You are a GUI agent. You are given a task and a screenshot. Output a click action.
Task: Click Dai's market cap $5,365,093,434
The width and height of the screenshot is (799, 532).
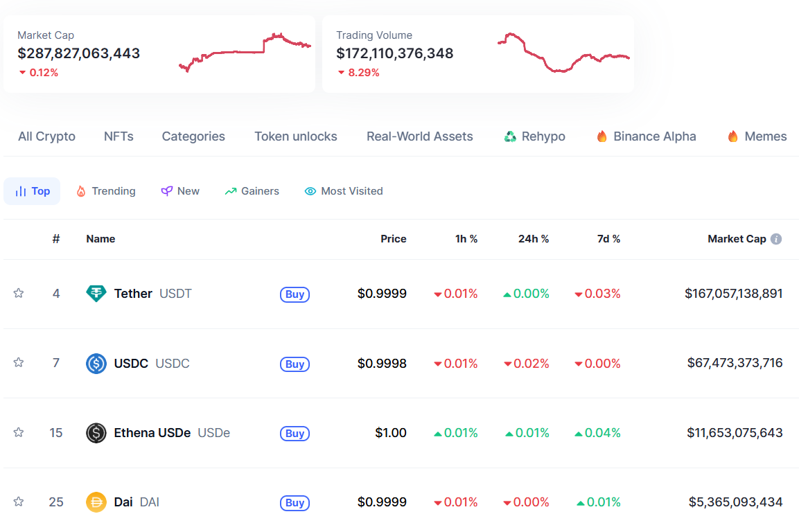click(736, 502)
